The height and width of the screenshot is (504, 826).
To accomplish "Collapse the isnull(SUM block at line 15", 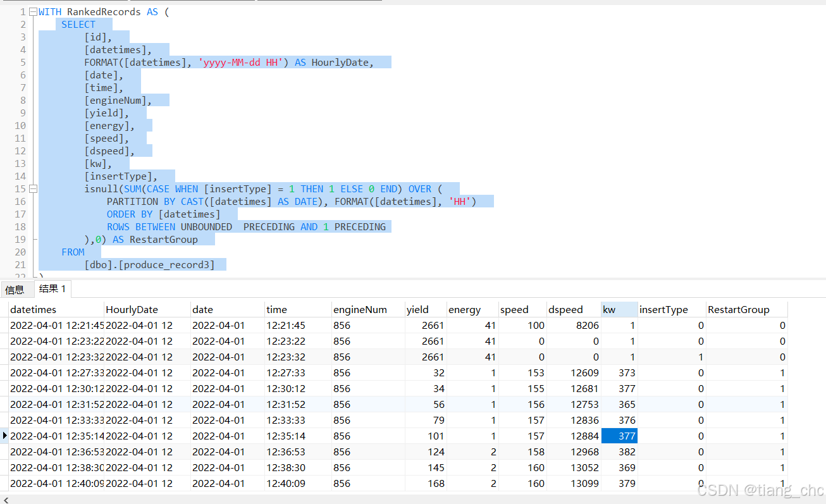I will (x=33, y=189).
